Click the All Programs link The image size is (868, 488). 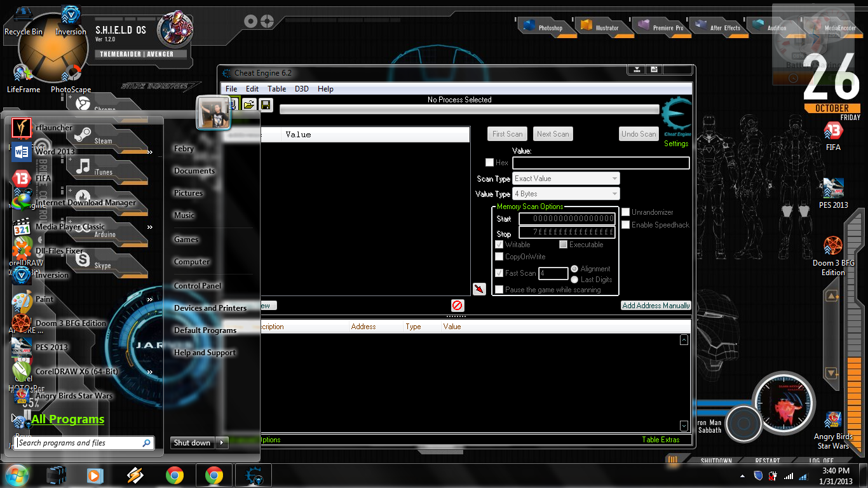(x=68, y=419)
